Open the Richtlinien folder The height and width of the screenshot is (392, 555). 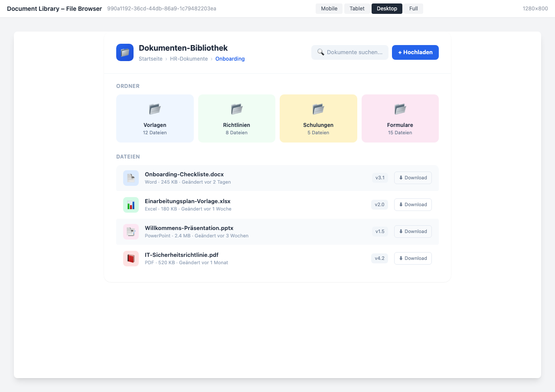click(236, 118)
